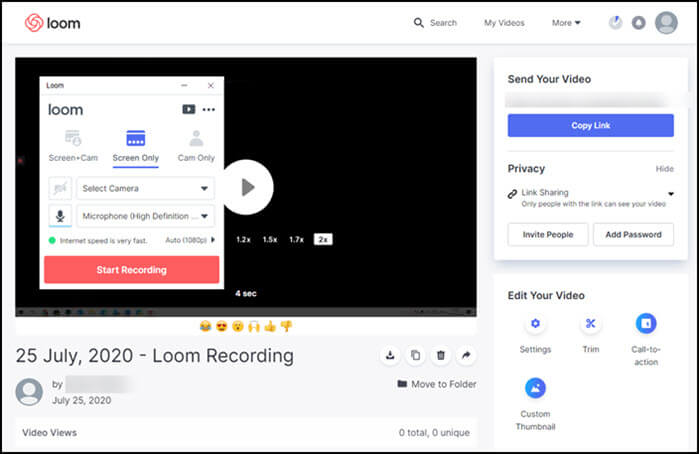Screen dimensions: 699x454
Task: Open the Select Camera dropdown
Action: [146, 188]
